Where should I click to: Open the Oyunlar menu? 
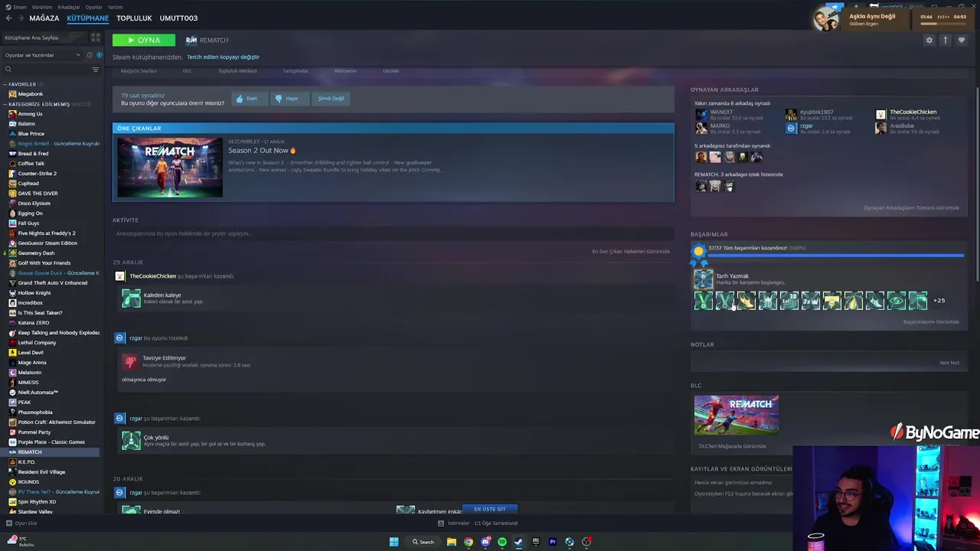point(94,7)
